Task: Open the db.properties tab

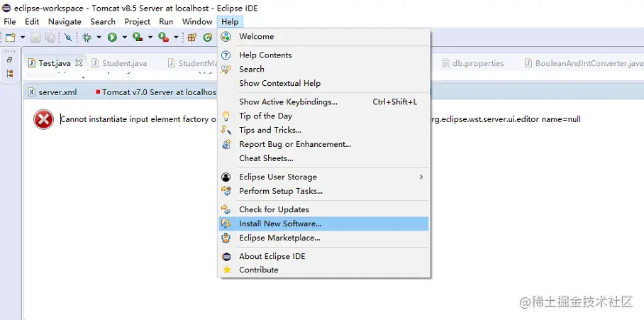Action: tap(473, 63)
